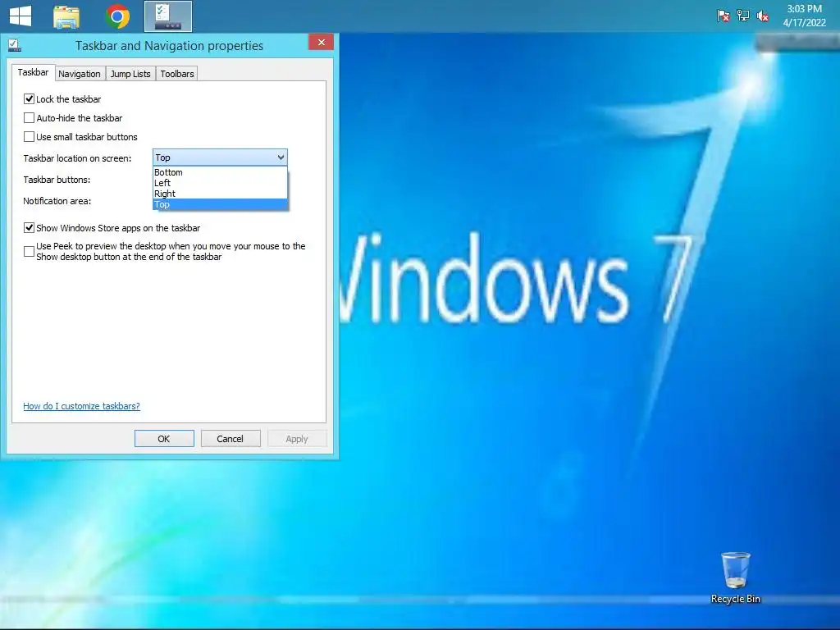This screenshot has width=840, height=630.
Task: Switch to the Navigation tab
Action: pyautogui.click(x=80, y=74)
